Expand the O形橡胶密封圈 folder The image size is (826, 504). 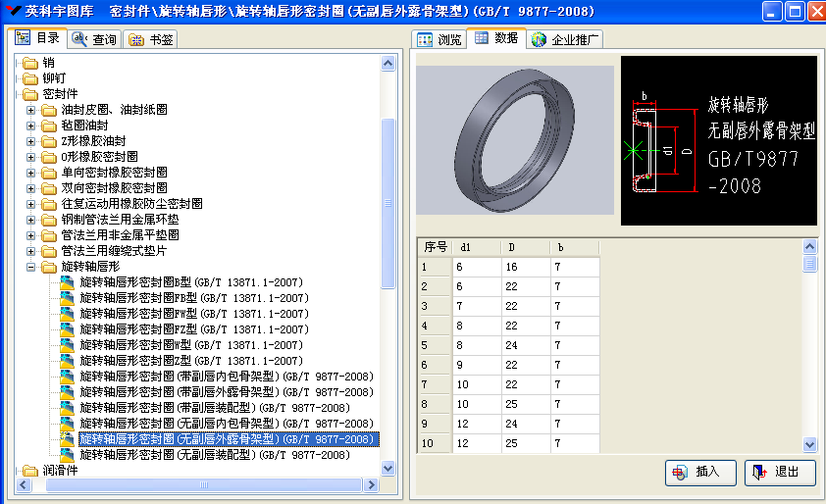(x=31, y=157)
